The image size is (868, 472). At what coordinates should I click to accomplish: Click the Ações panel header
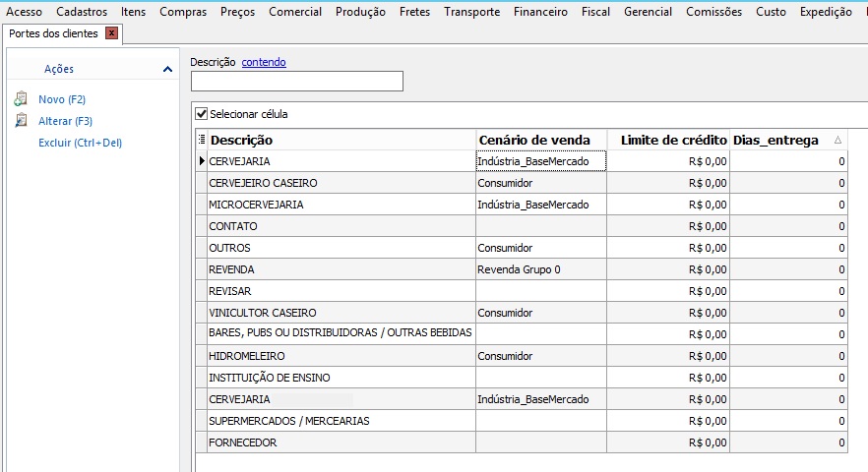coord(93,69)
